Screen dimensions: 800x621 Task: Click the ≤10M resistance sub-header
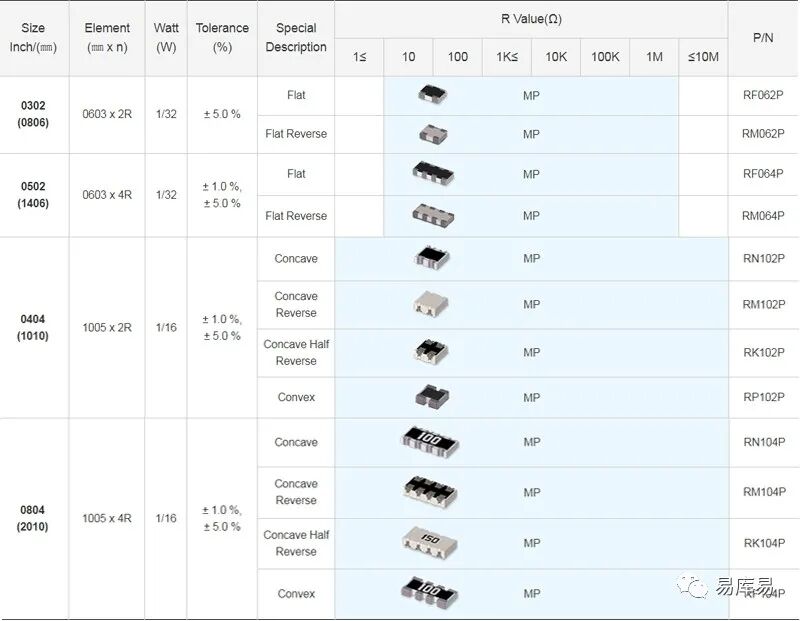(703, 57)
